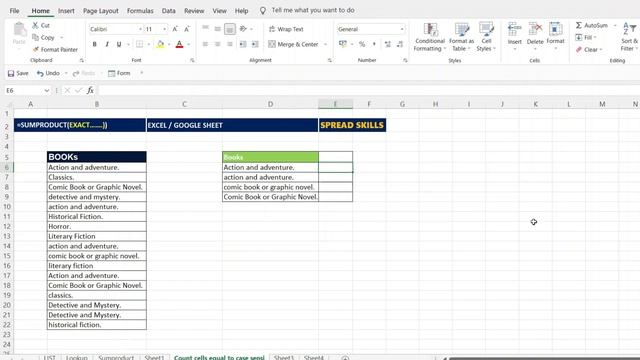Viewport: 640px width, 360px height.
Task: Open the Clear dropdown in Editing
Action: tap(589, 49)
